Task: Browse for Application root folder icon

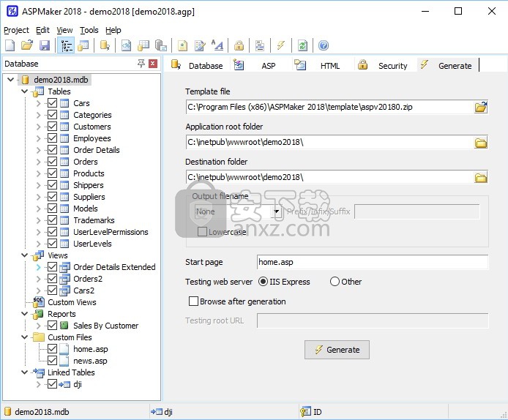Action: (x=481, y=143)
